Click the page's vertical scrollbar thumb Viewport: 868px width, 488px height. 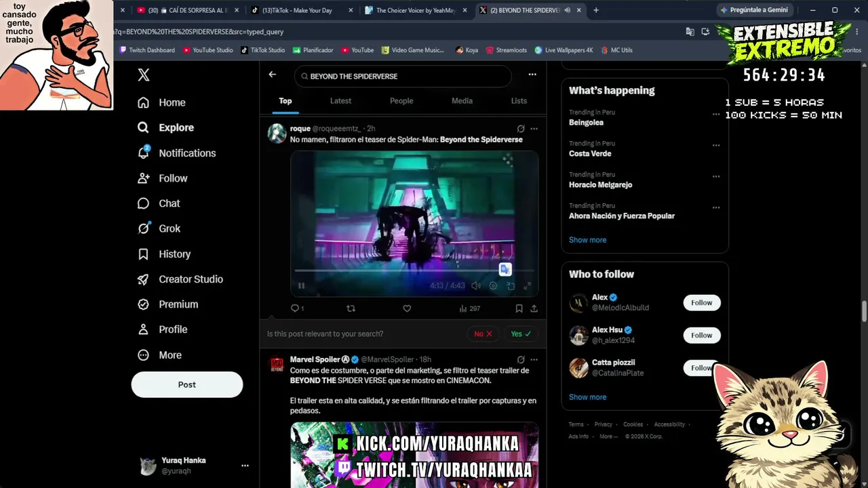864,312
